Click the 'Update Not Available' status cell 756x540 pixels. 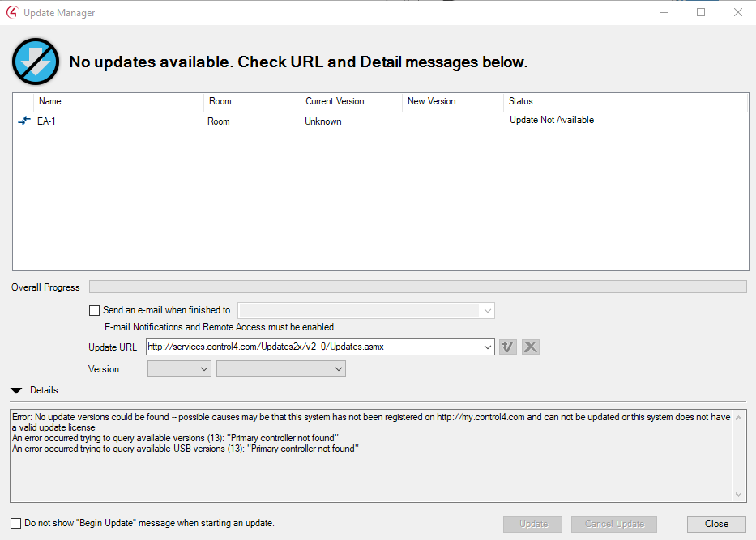(552, 120)
